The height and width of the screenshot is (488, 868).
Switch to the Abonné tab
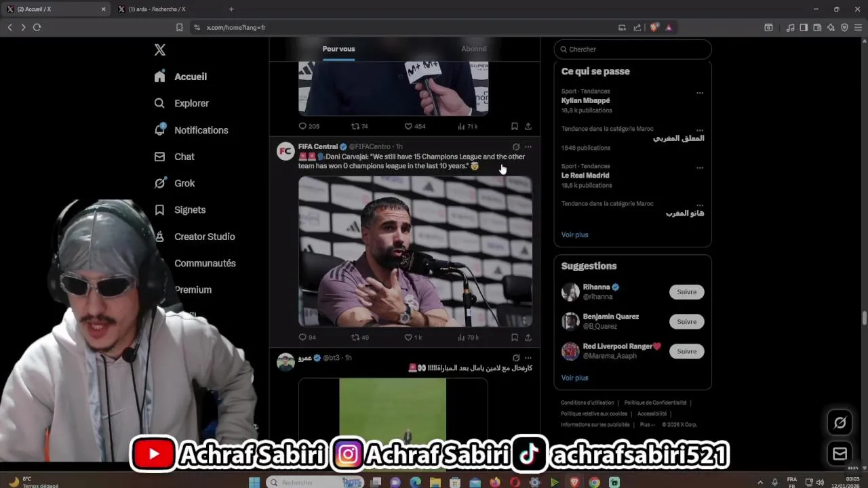point(473,49)
